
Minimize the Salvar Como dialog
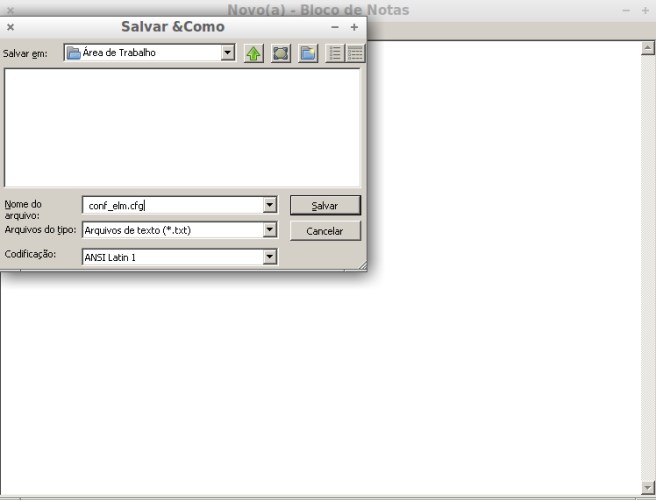[x=335, y=27]
